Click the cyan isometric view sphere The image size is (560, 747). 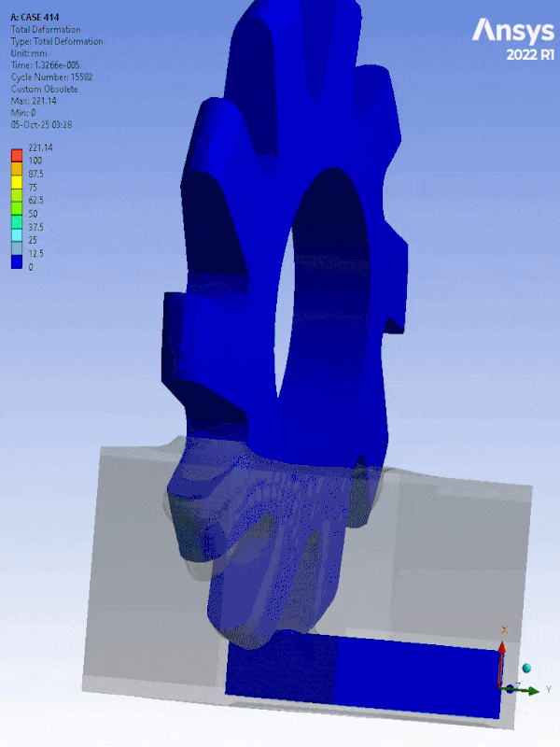click(527, 669)
